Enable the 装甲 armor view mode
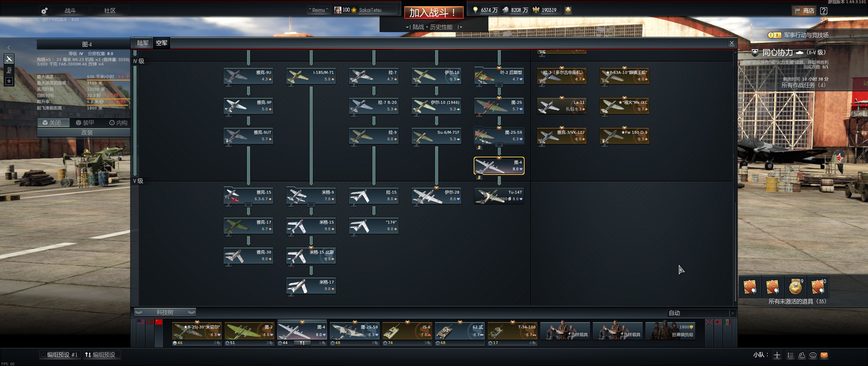 pos(85,123)
